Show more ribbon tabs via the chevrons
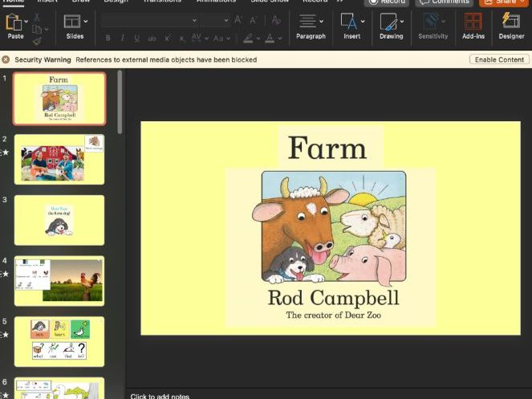 coord(340,2)
